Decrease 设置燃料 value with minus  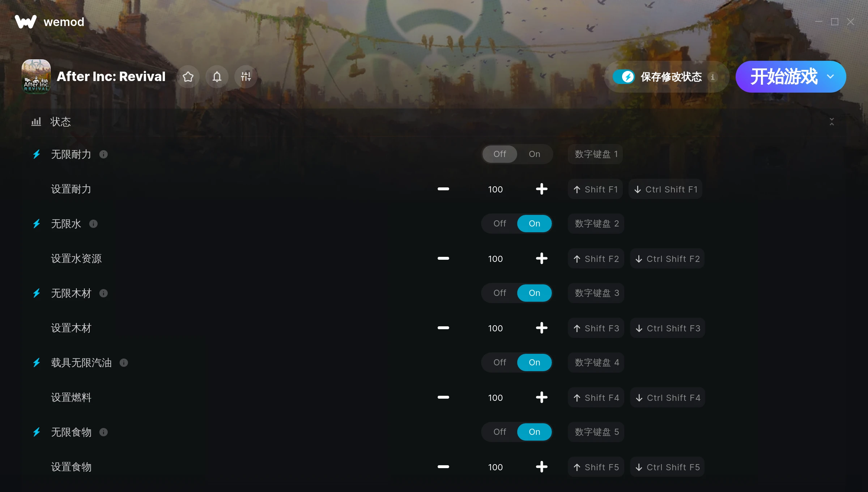443,397
